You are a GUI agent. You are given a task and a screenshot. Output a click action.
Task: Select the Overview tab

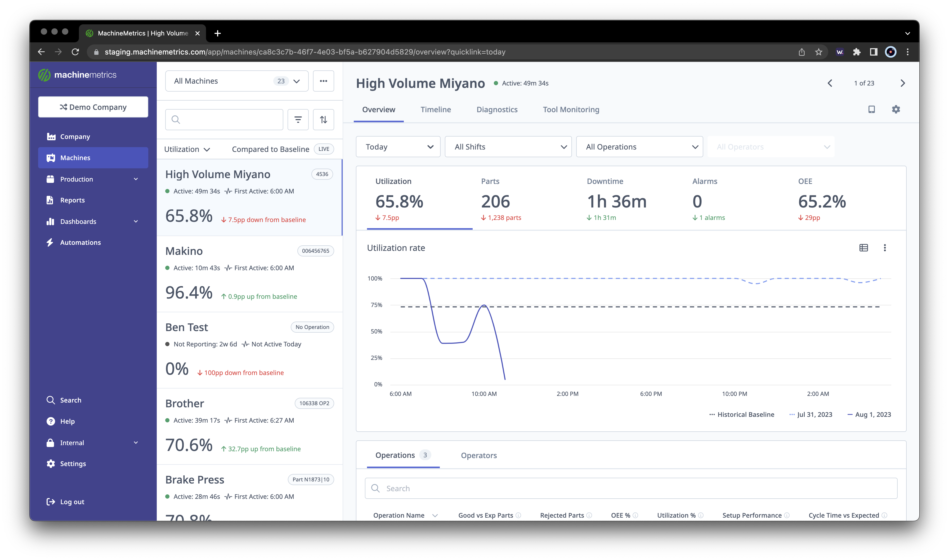pyautogui.click(x=379, y=110)
